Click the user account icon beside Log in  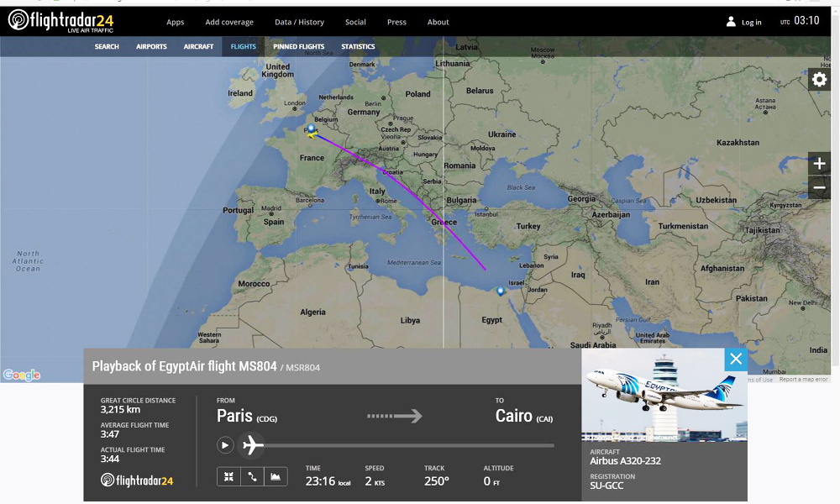pyautogui.click(x=731, y=22)
